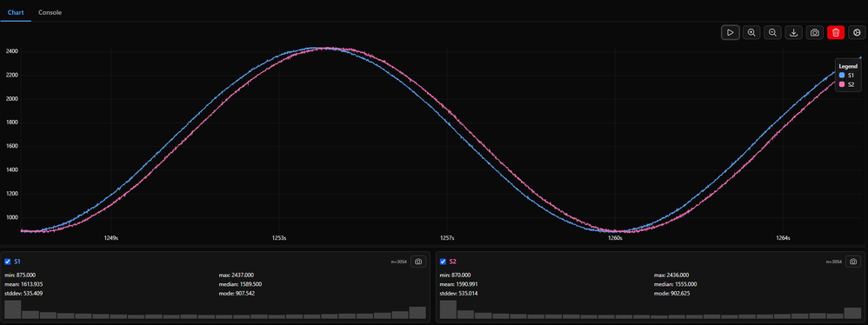Click the pink S2 legend swatch
The image size is (868, 325).
[x=842, y=84]
